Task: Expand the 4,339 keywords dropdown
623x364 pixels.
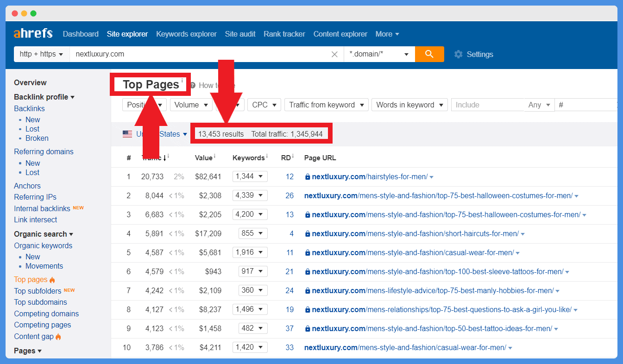Action: point(250,195)
